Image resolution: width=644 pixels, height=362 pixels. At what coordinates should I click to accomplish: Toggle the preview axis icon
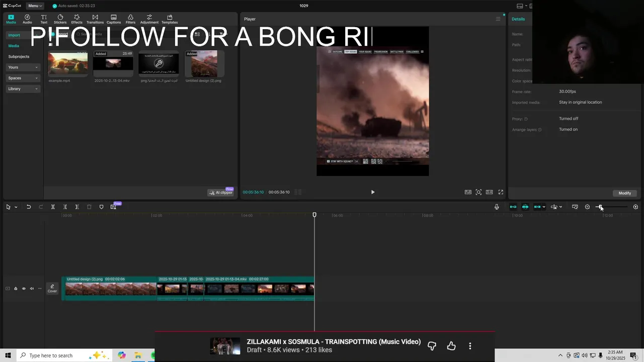click(x=554, y=207)
